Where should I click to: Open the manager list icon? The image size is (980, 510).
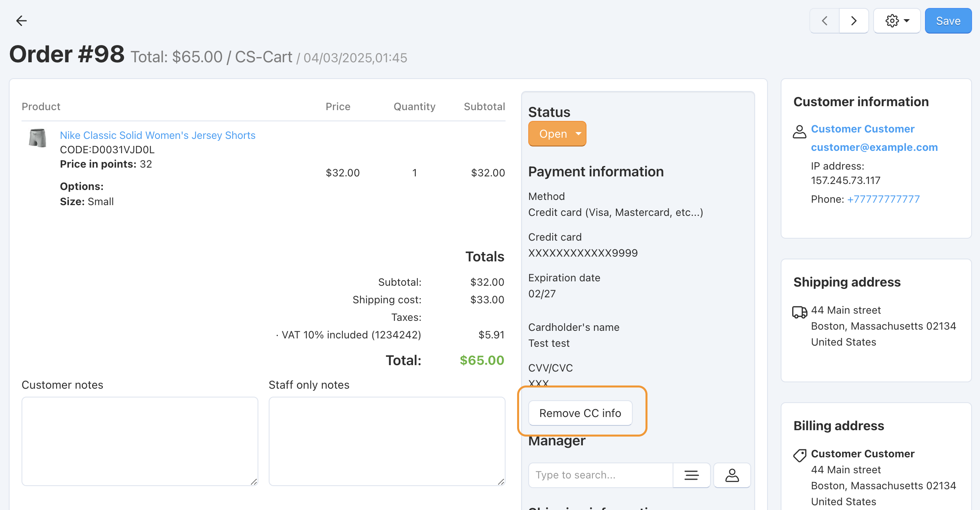691,475
